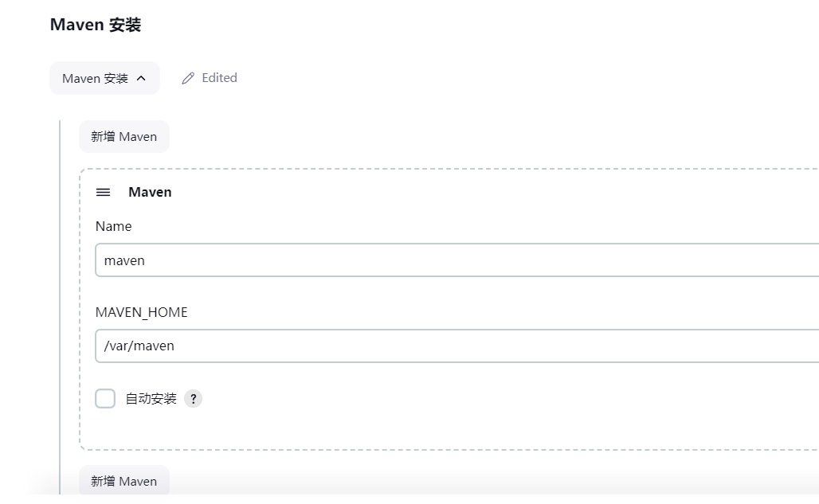Collapse the Maven 安装 section
Image resolution: width=819 pixels, height=504 pixels.
(x=104, y=79)
